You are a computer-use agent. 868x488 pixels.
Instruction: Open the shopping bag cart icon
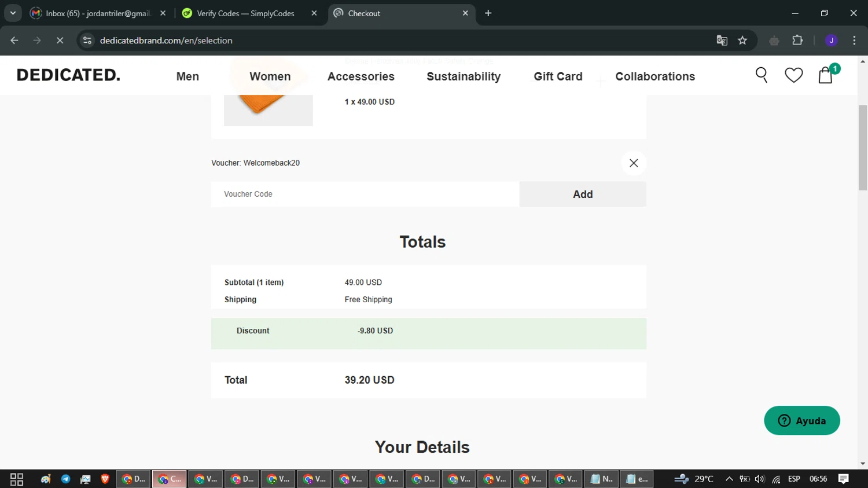[826, 75]
